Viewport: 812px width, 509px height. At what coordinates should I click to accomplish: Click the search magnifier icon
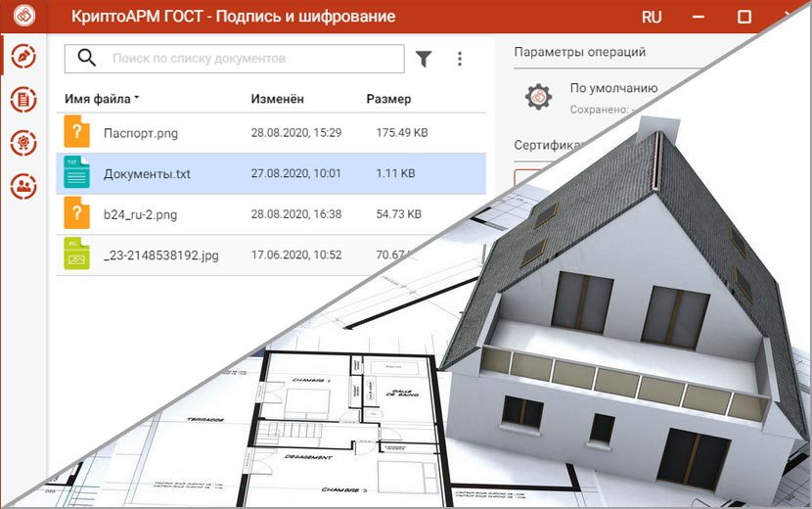pyautogui.click(x=86, y=58)
